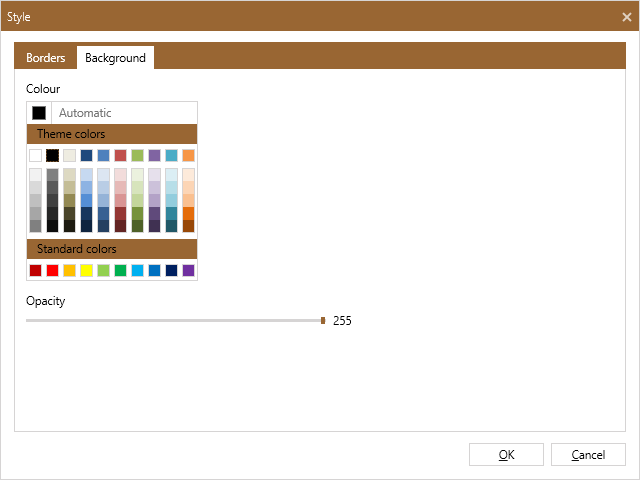Pick the medium blue standard color
Viewport: 640px width, 480px height.
[x=155, y=270]
